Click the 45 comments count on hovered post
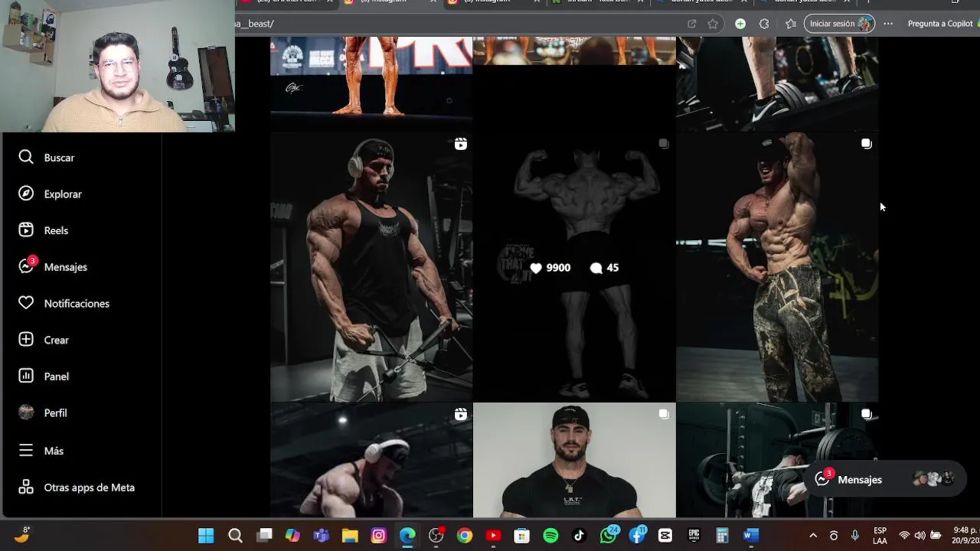The height and width of the screenshot is (551, 980). click(605, 268)
